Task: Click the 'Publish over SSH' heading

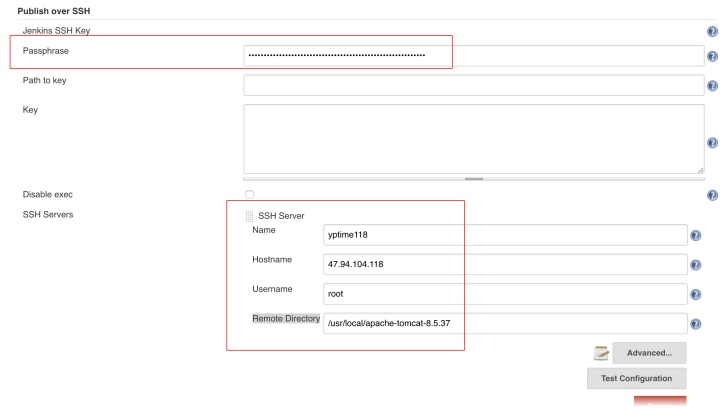Action: click(54, 11)
